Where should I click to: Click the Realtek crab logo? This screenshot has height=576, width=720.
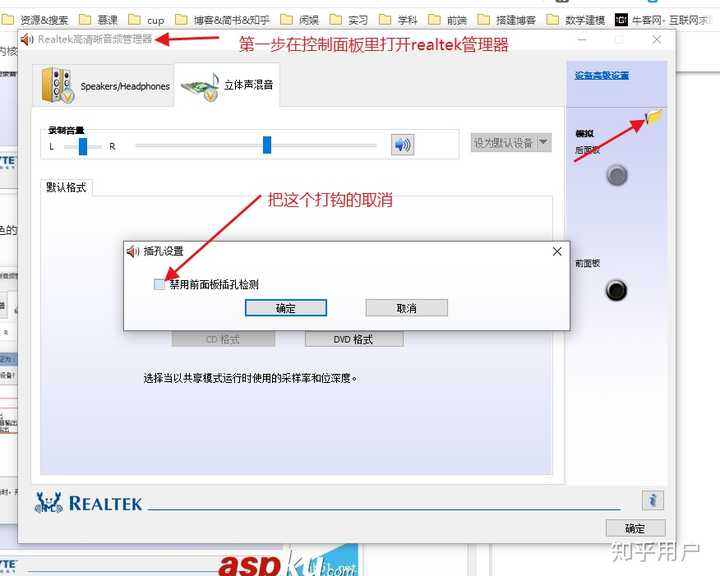point(48,503)
